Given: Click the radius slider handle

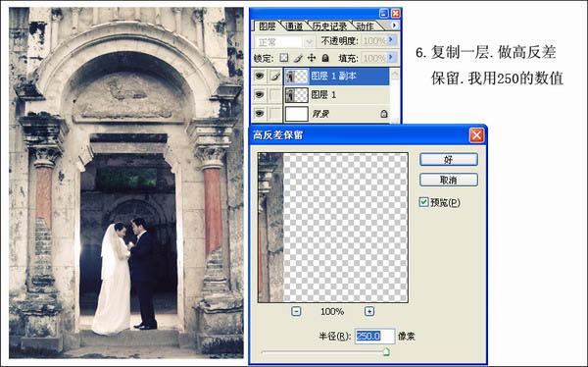Looking at the screenshot, I should [x=386, y=352].
